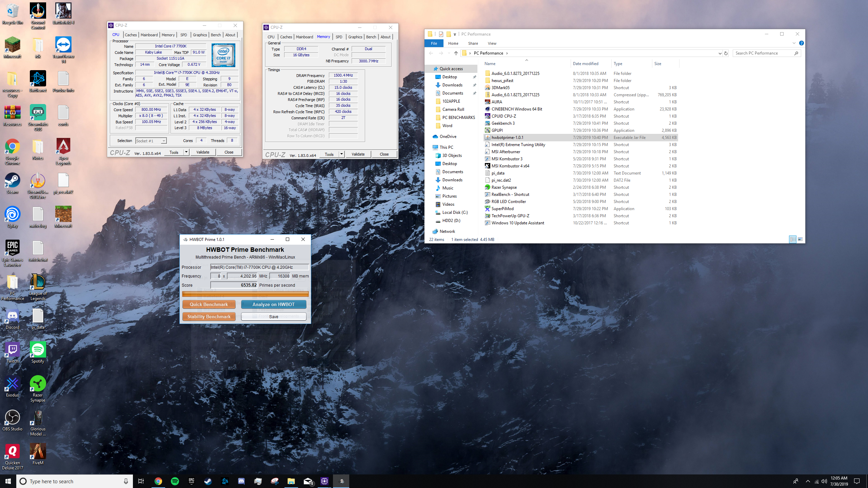868x488 pixels.
Task: Open Spotify from the taskbar
Action: pos(175,481)
